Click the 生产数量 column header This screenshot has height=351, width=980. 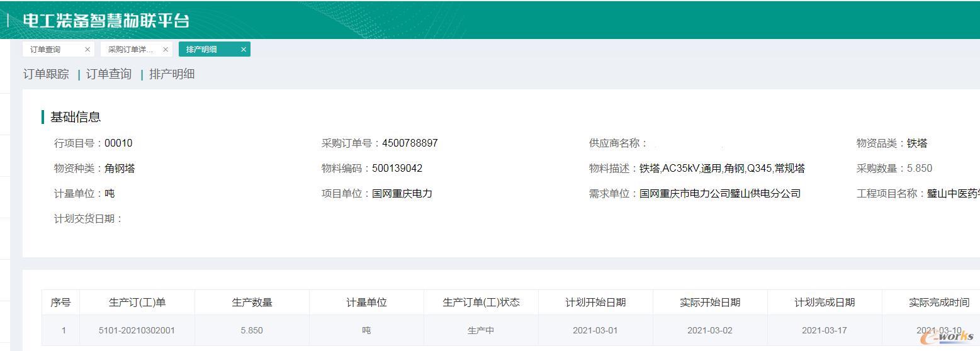tap(252, 303)
